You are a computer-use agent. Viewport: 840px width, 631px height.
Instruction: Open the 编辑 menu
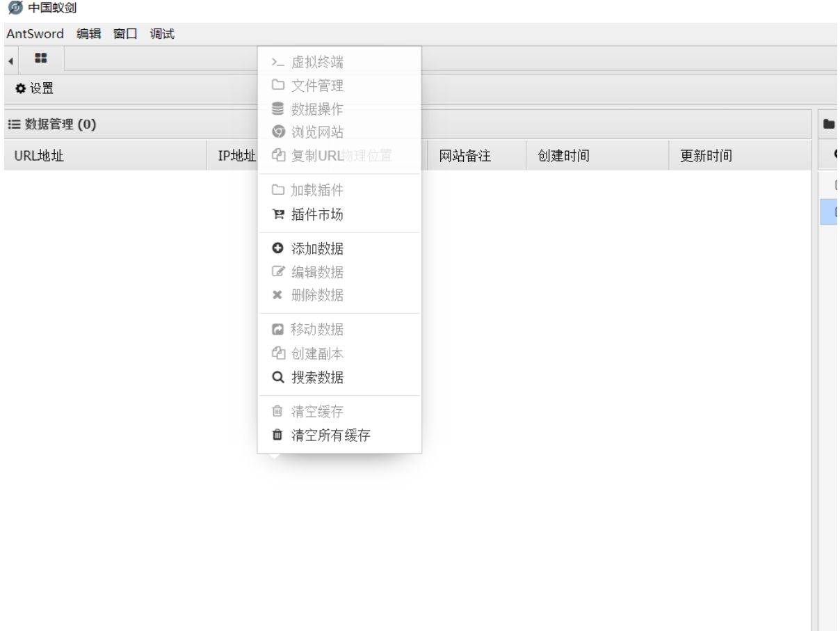(88, 33)
